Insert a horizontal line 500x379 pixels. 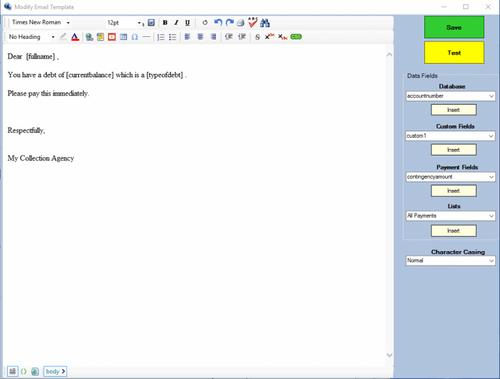[x=146, y=37]
